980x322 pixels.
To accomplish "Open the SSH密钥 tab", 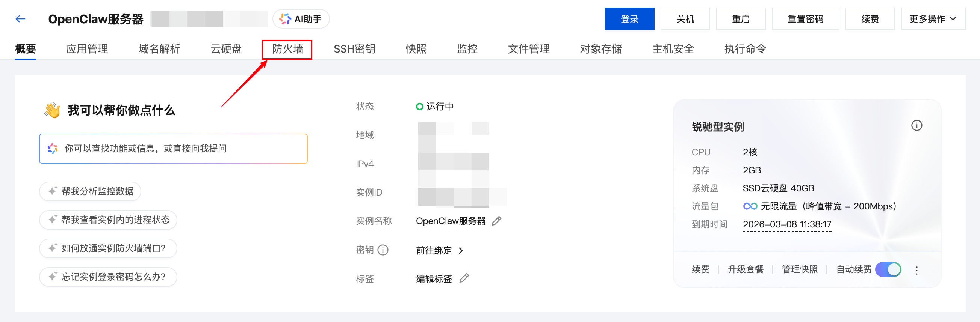I will [x=355, y=49].
